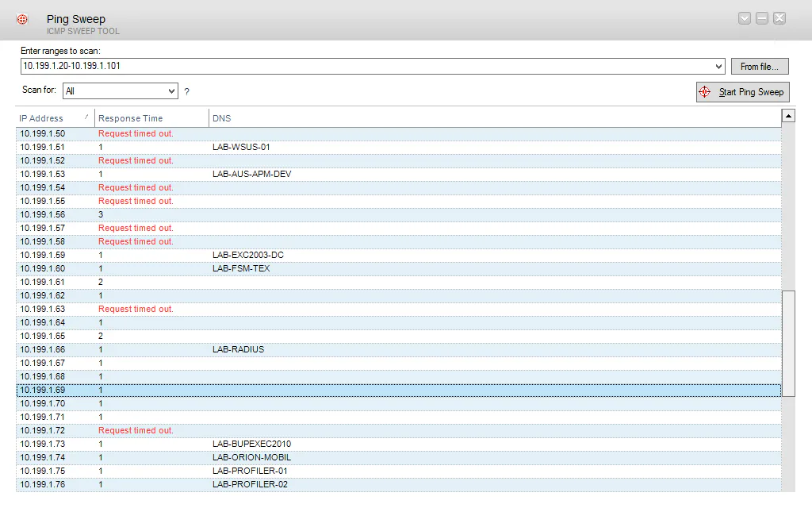Select row 10.199.1.71
The height and width of the screenshot is (508, 812).
pos(398,417)
